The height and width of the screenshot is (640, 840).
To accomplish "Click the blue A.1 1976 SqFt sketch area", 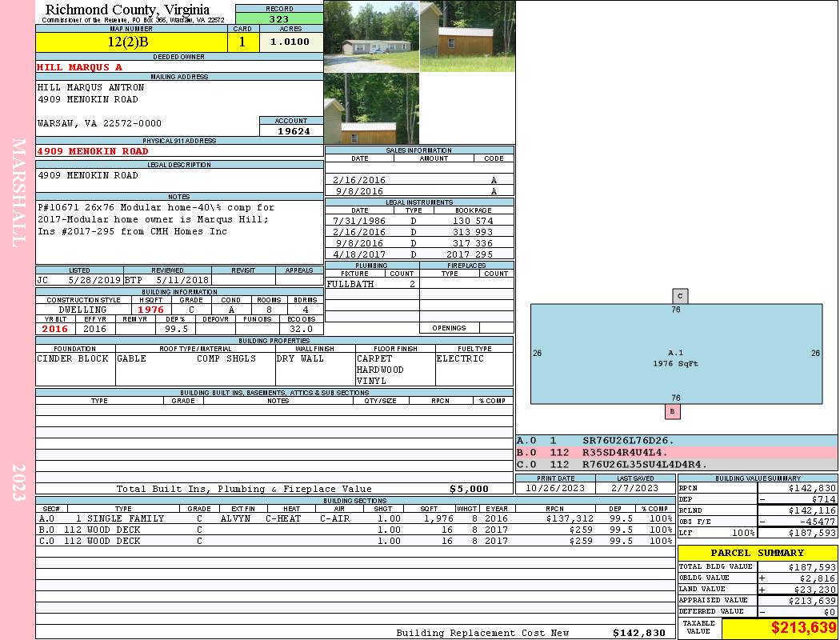I will (x=676, y=354).
